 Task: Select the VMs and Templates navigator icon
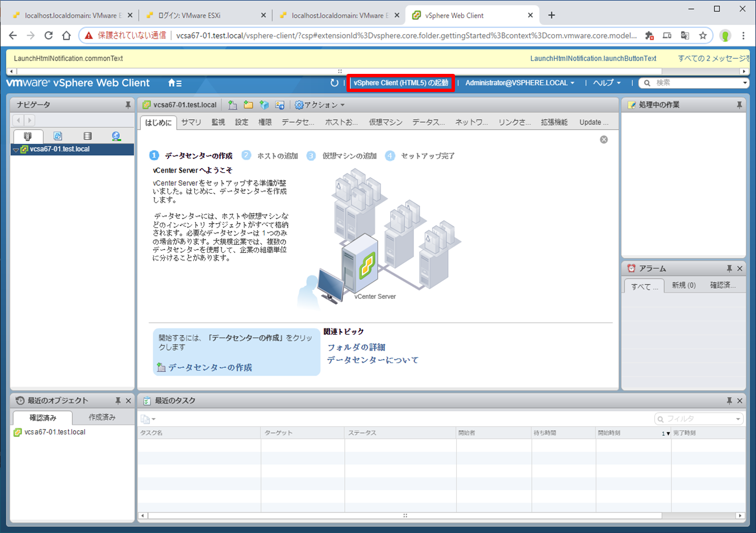click(57, 136)
